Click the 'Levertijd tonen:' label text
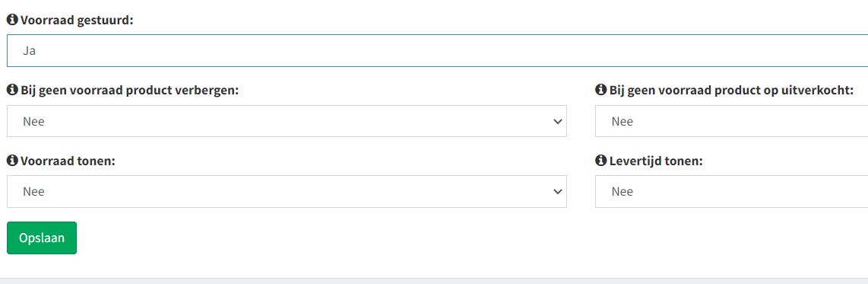Image resolution: width=868 pixels, height=284 pixels. [x=655, y=161]
